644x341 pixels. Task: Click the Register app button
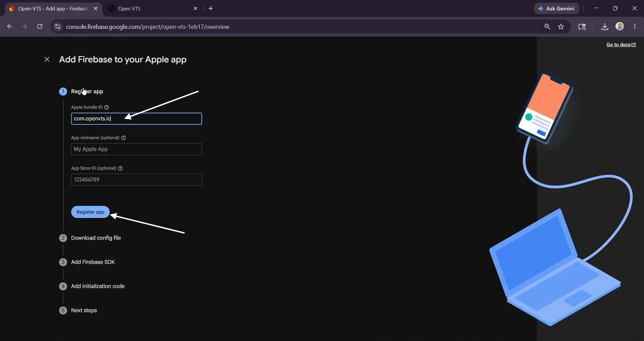pyautogui.click(x=90, y=212)
